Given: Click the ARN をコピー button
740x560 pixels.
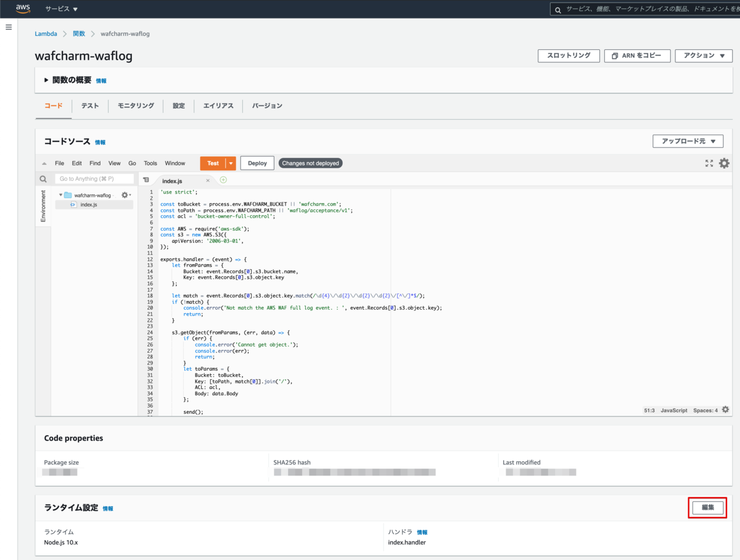Looking at the screenshot, I should 637,56.
